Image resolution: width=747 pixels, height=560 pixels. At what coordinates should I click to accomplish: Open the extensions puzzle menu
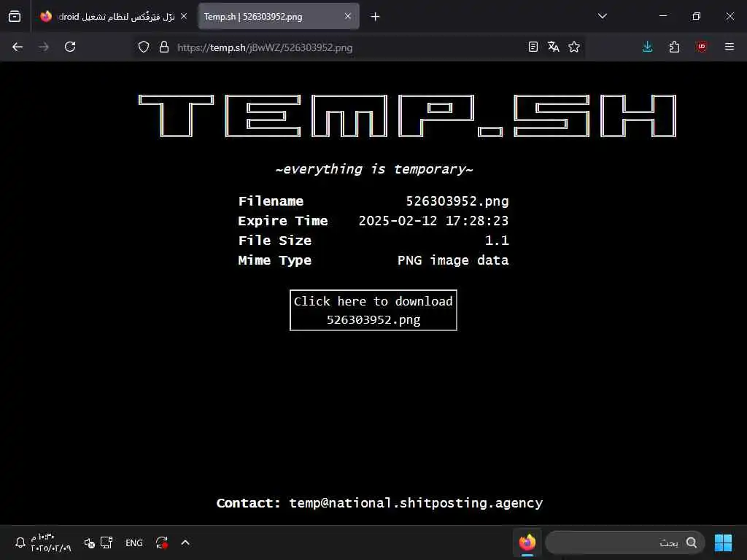point(674,47)
